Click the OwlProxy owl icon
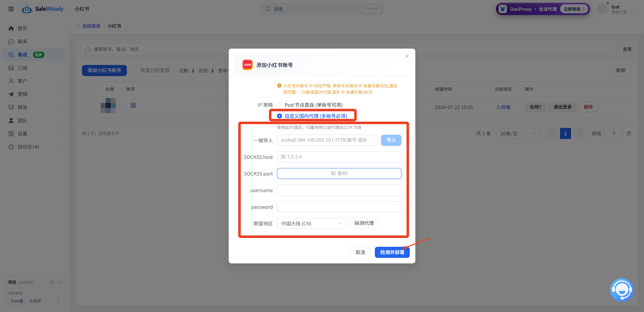The image size is (644, 312). tap(503, 9)
